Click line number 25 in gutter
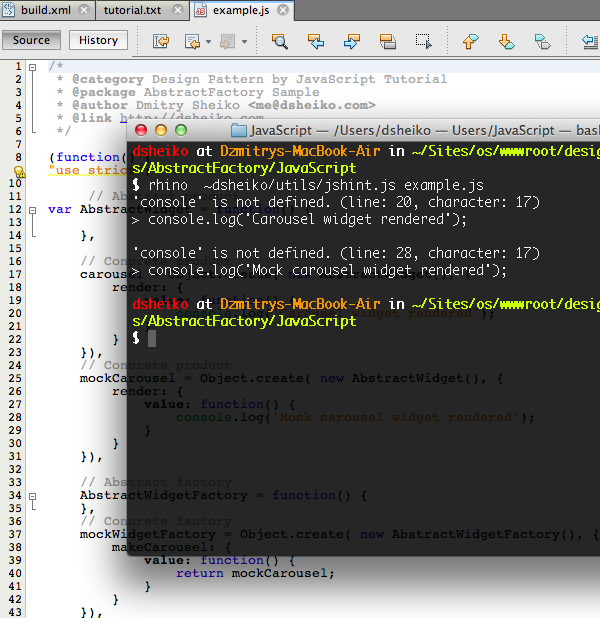 pyautogui.click(x=15, y=378)
